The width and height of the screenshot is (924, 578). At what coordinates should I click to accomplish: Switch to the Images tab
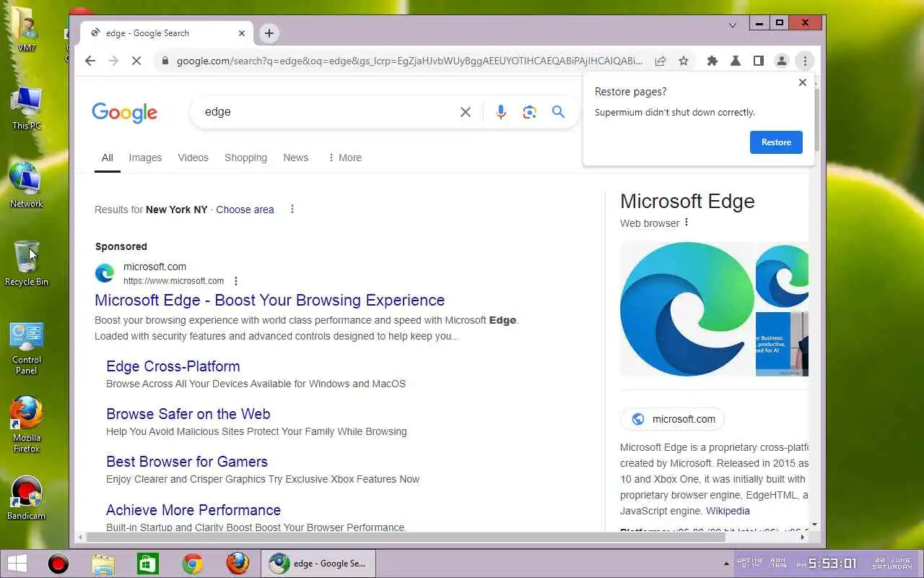[x=145, y=158]
